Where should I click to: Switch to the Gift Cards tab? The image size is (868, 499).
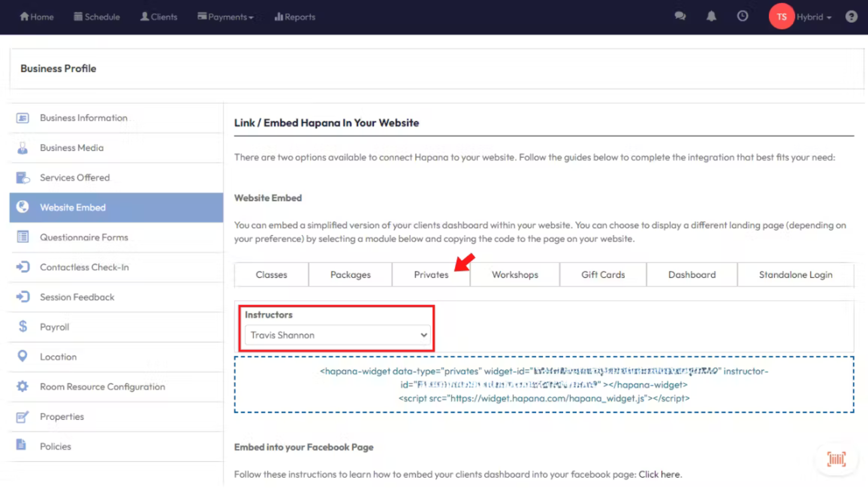coord(603,275)
